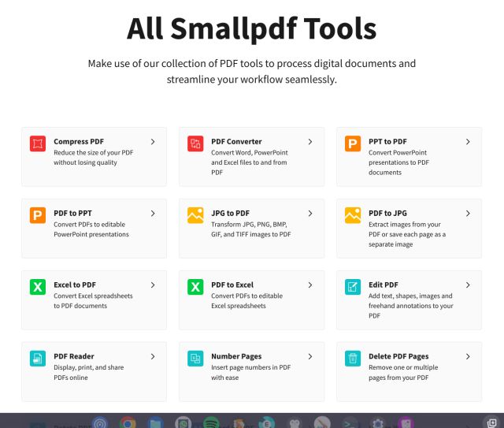The image size is (504, 428).
Task: Click the PDF Reader card chevron
Action: coord(153,356)
